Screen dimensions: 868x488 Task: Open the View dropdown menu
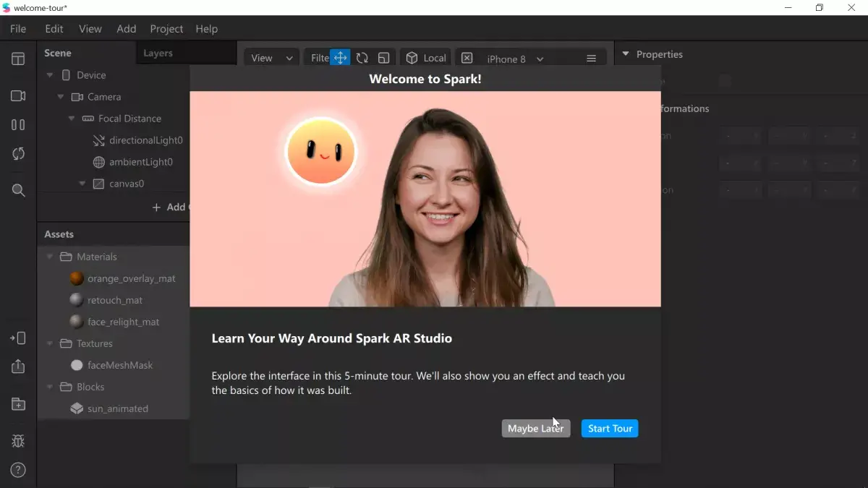pos(271,57)
